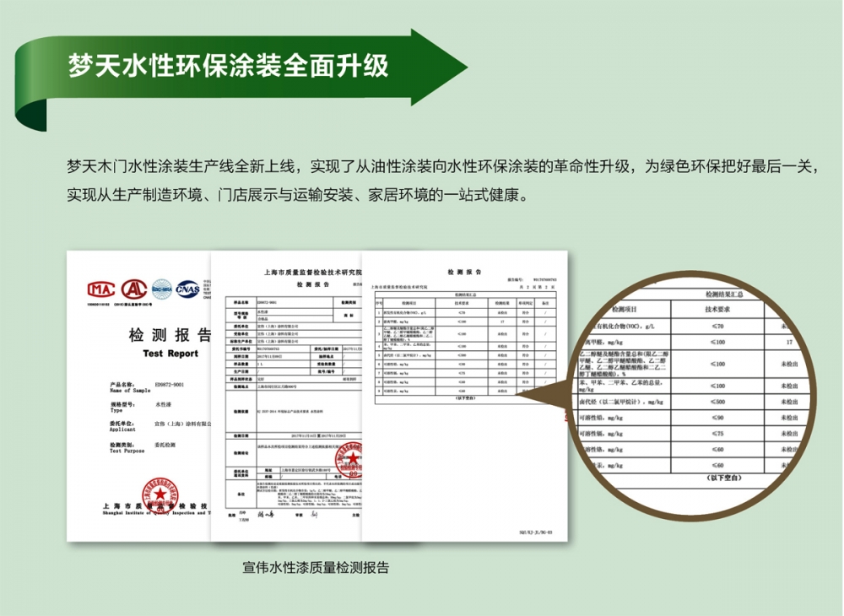The image size is (844, 616).
Task: Click the red stamp on the middle report page
Action: point(349,459)
